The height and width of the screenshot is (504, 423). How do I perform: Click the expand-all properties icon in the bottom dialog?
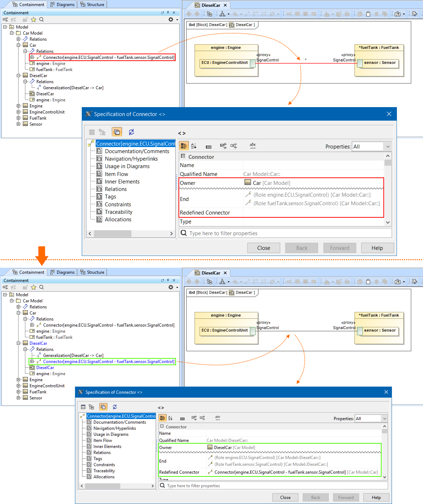(x=194, y=418)
